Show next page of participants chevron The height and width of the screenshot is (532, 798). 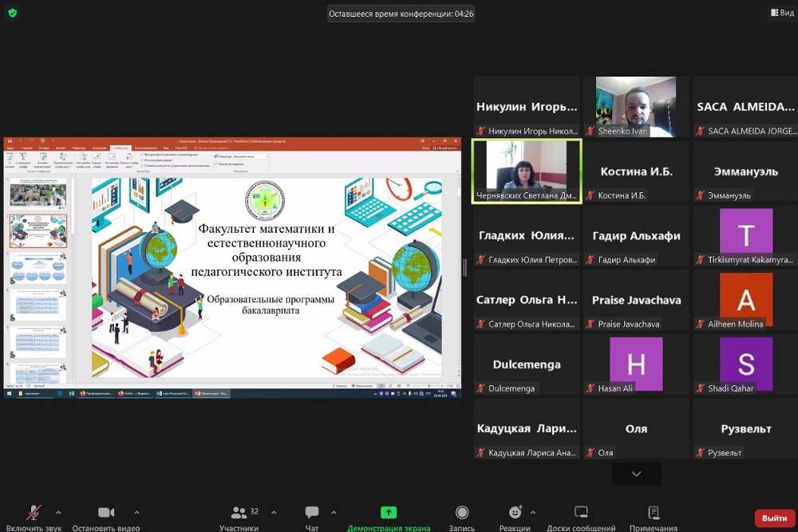point(636,474)
